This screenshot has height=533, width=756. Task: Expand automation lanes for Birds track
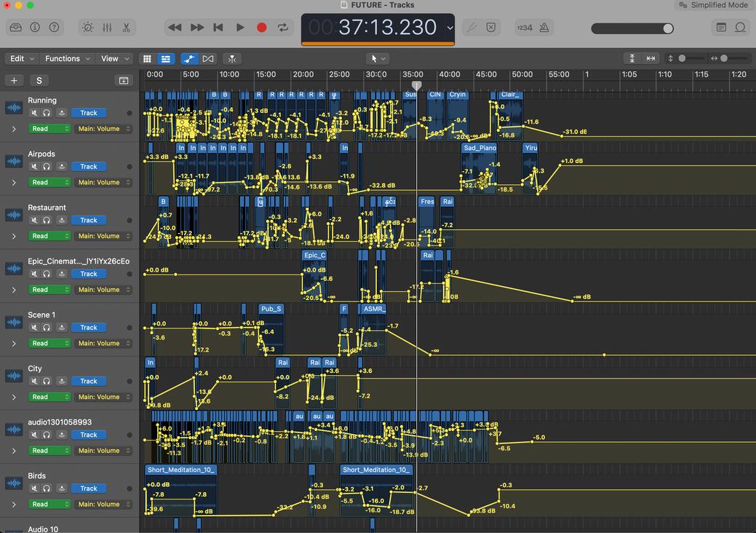coord(14,505)
